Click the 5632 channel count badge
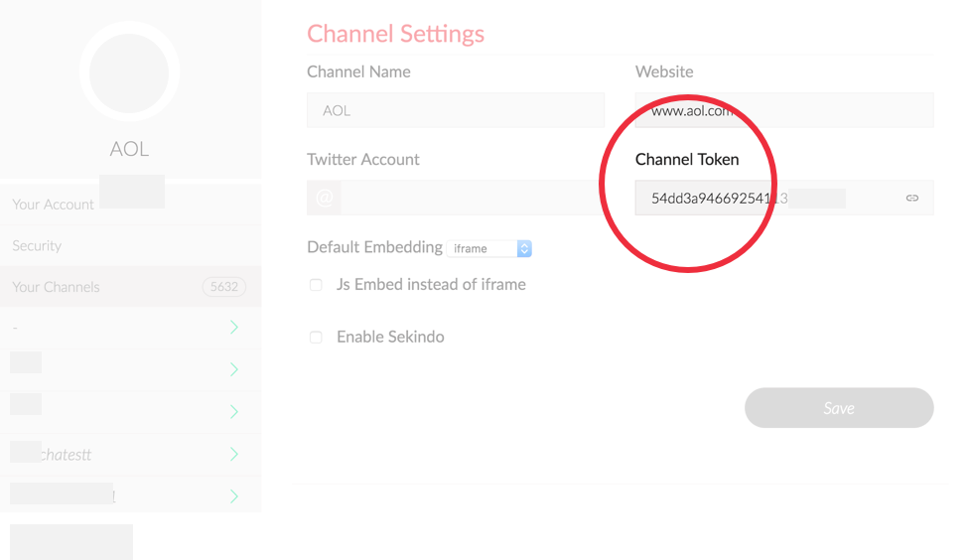 223,287
